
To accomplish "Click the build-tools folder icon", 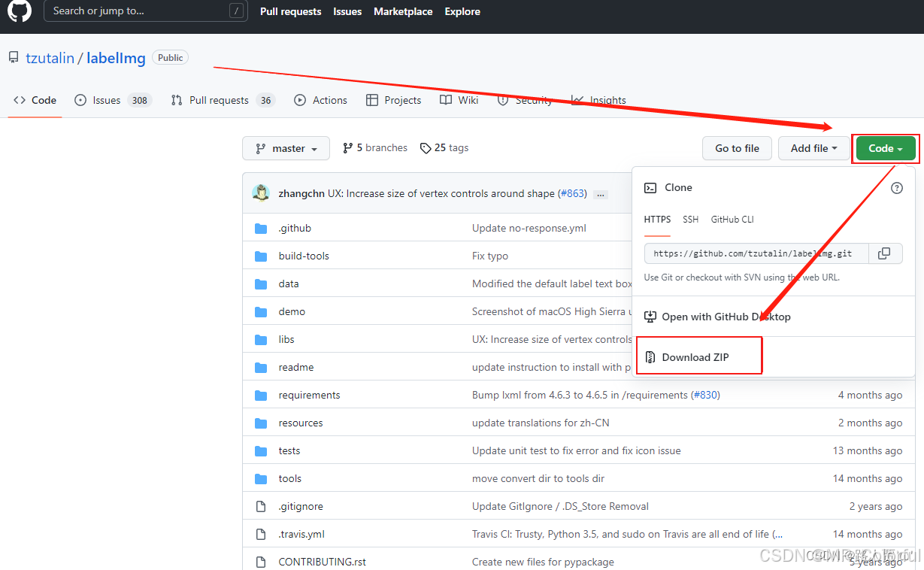I will (x=261, y=256).
